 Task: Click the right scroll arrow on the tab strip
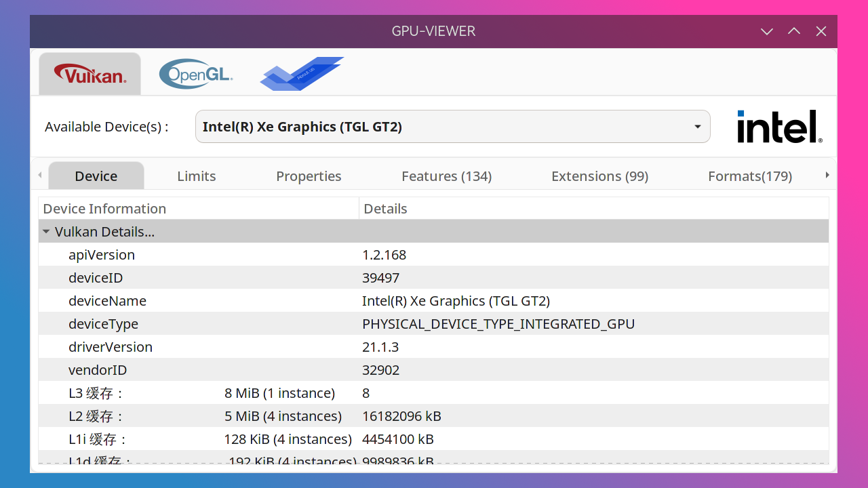(x=827, y=174)
